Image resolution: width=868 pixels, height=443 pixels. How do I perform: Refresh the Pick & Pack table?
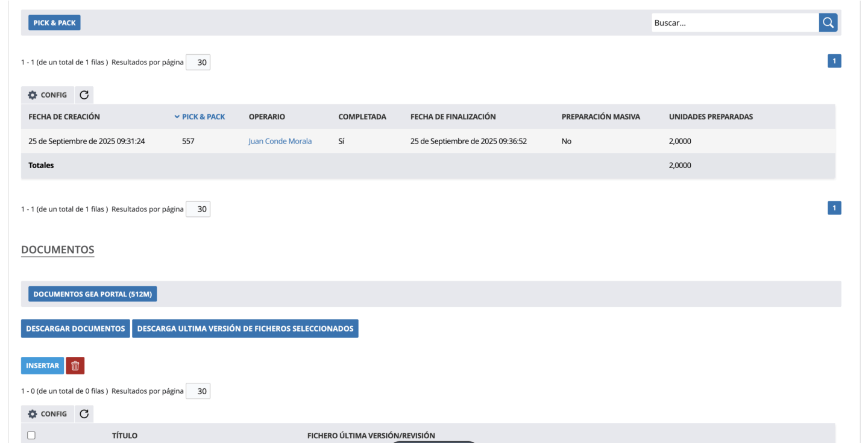click(84, 95)
